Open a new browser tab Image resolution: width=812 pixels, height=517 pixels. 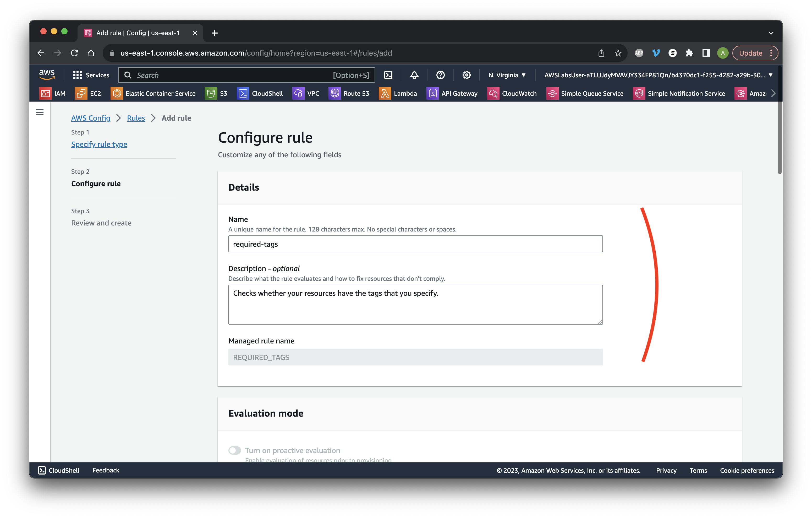click(215, 33)
